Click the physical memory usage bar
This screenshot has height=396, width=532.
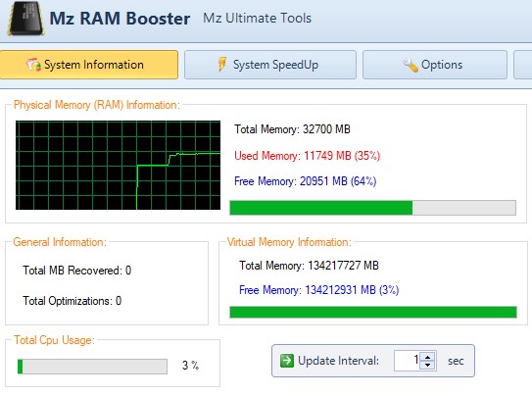click(x=373, y=208)
